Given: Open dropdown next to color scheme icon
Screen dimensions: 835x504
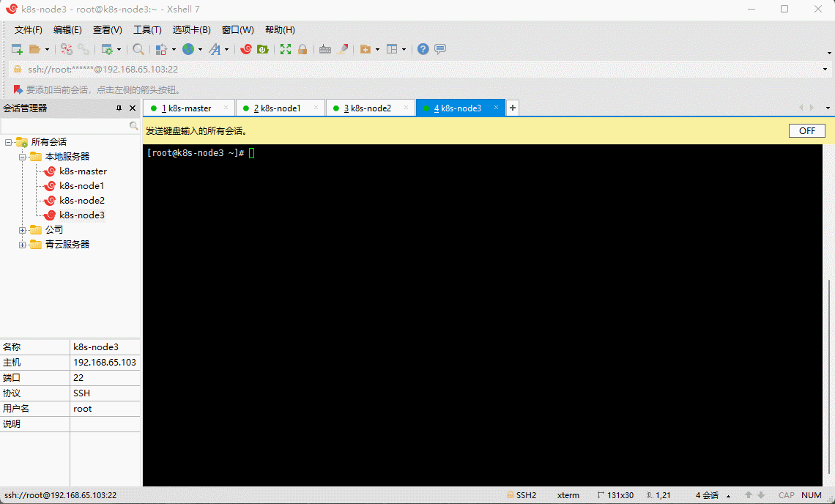Looking at the screenshot, I should pyautogui.click(x=174, y=50).
